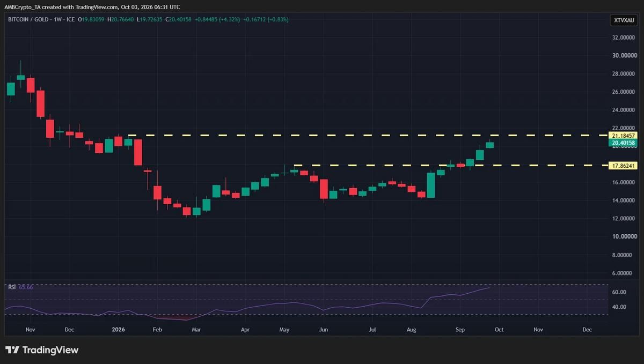The image size is (644, 364).
Task: Click the upper yellow dashed line at 21.18457
Action: point(368,135)
